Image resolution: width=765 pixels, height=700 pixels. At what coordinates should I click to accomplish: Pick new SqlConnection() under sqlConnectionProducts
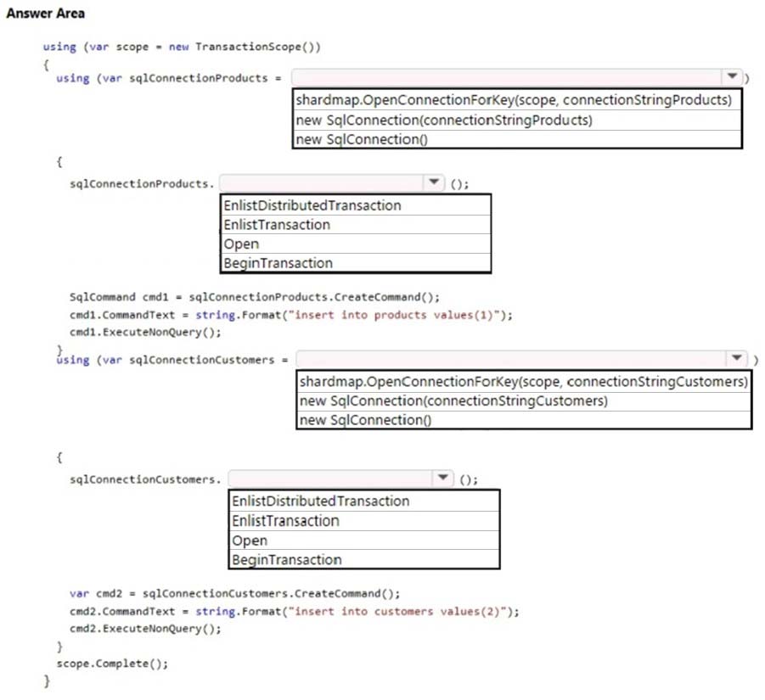click(x=517, y=139)
